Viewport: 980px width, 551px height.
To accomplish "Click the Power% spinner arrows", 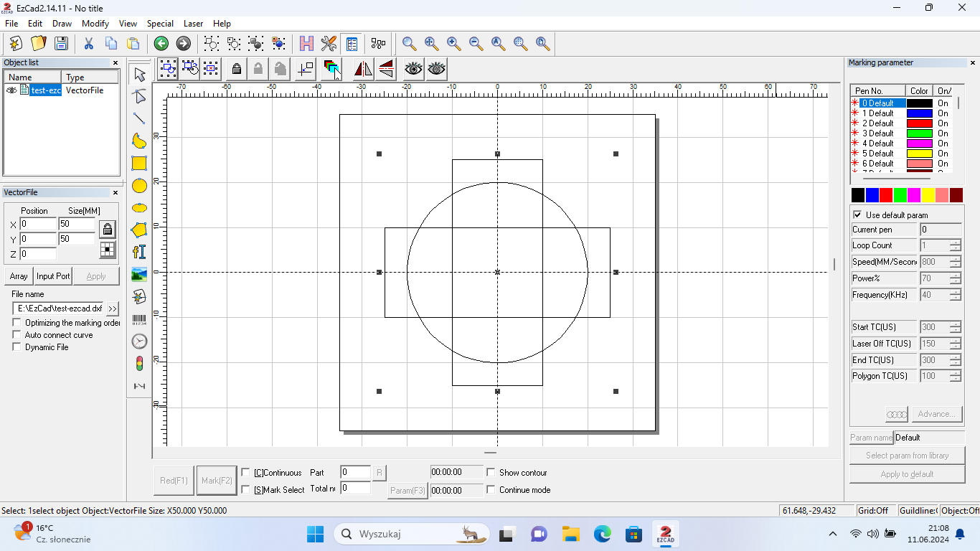I will click(x=955, y=278).
